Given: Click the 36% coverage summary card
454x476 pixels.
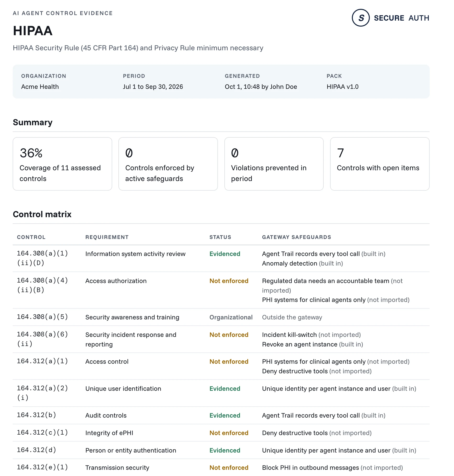Looking at the screenshot, I should [62, 164].
